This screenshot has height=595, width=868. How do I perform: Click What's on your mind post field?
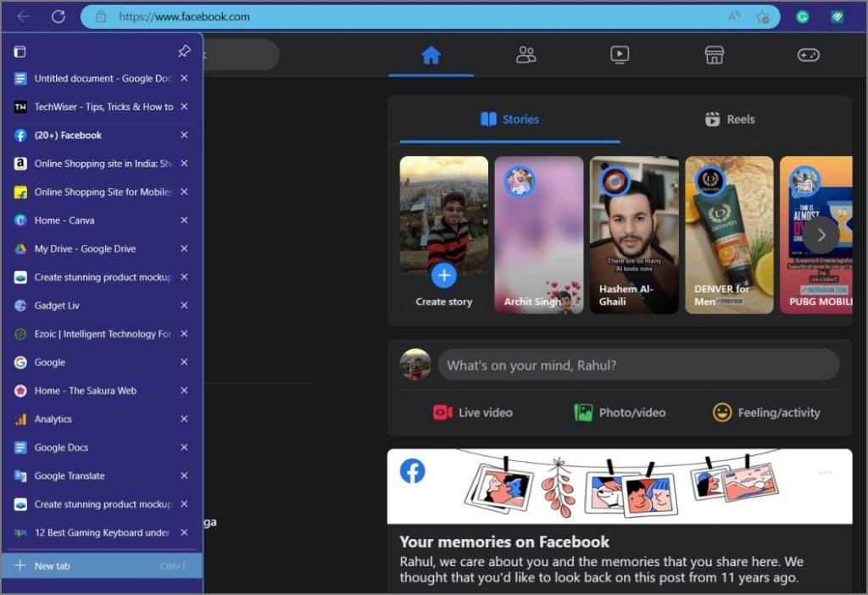[638, 364]
